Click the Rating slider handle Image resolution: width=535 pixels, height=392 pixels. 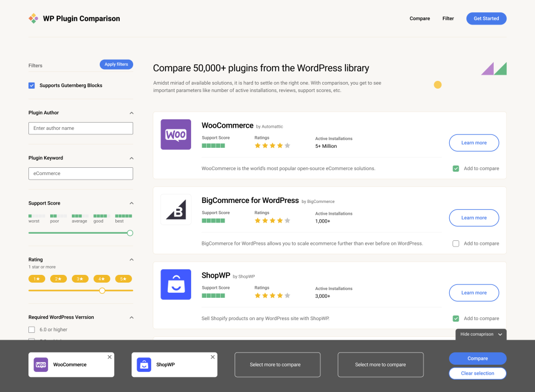(102, 291)
